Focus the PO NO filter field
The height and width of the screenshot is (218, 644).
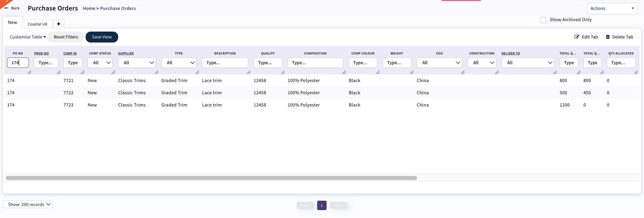pos(18,63)
